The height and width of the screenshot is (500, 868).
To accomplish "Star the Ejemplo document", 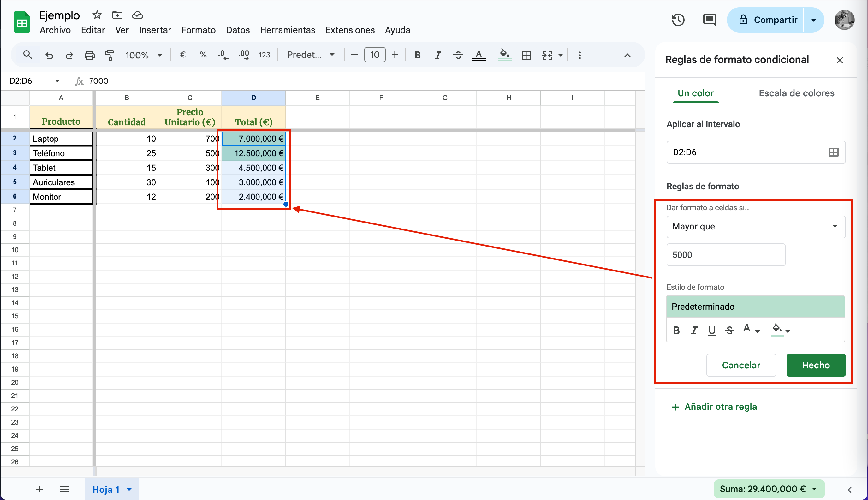I will click(97, 15).
